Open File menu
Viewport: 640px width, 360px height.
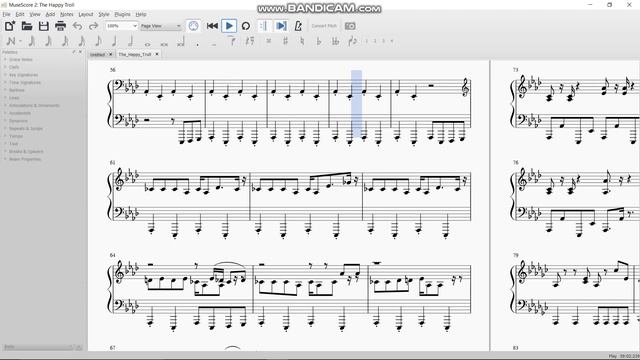[7, 14]
